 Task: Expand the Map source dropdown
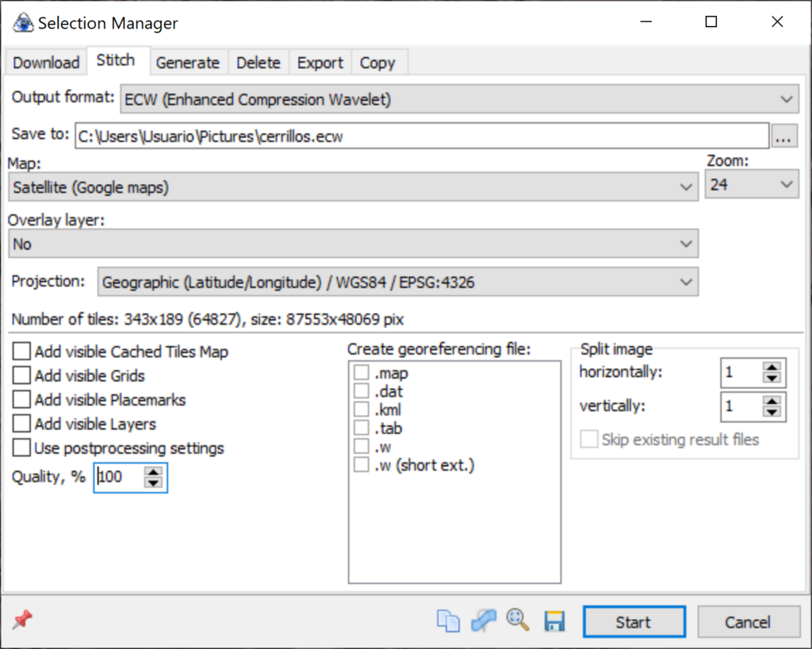click(353, 187)
